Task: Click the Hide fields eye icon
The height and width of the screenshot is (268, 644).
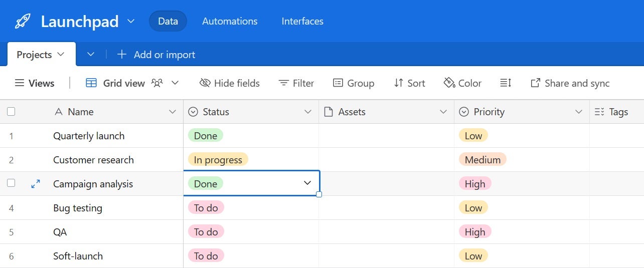Action: pyautogui.click(x=205, y=83)
